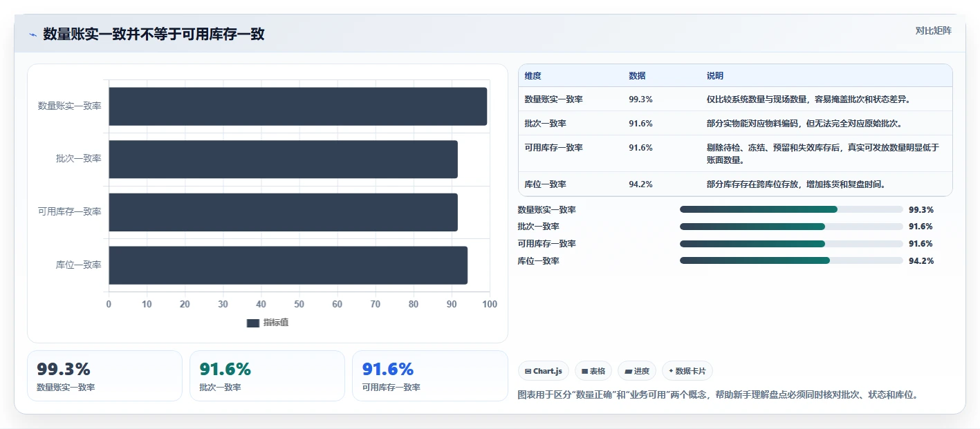The height and width of the screenshot is (429, 980).
Task: Open the 99.3% 数量账实一致率 data card
Action: coord(104,376)
